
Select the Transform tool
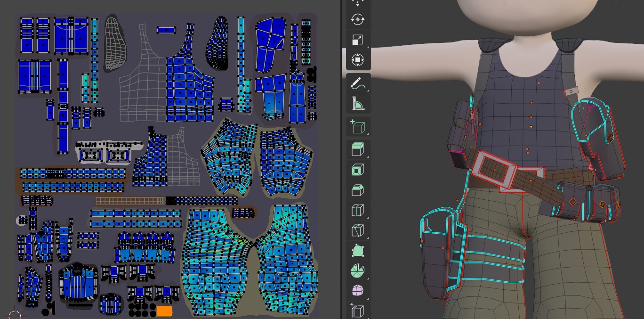358,60
